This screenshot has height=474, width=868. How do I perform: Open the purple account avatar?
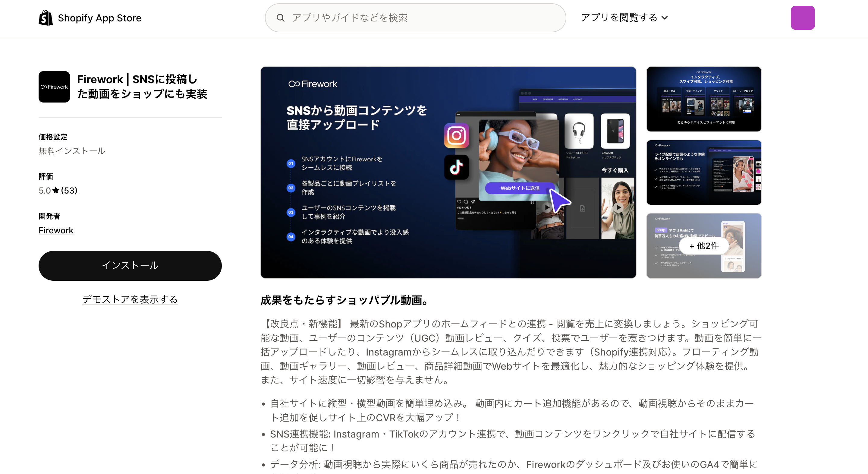803,18
